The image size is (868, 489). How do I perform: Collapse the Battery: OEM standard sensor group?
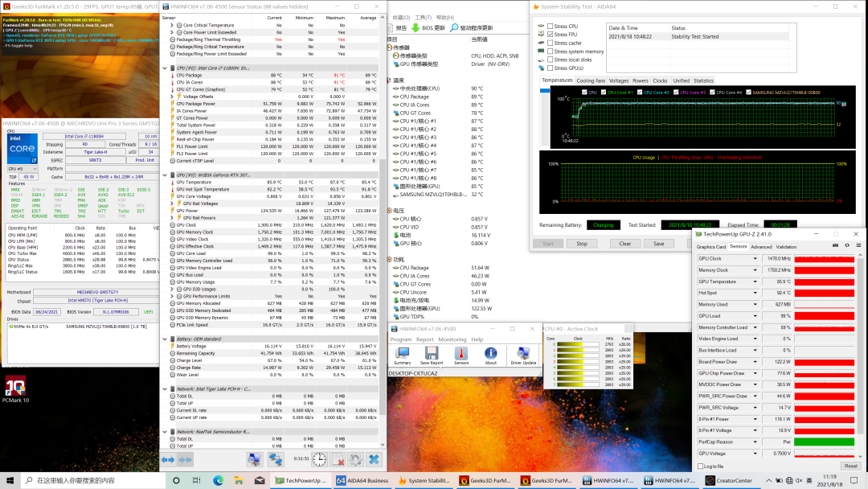[165, 339]
